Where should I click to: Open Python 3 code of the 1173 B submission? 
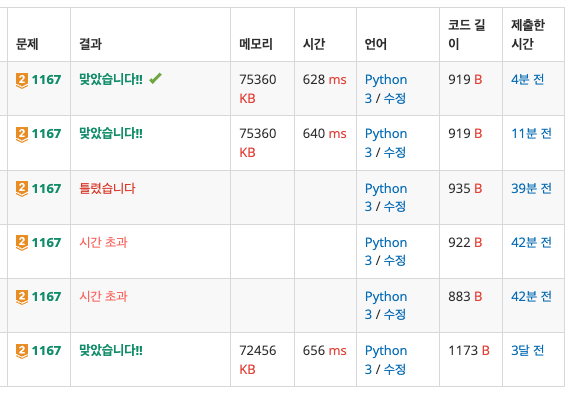[386, 359]
